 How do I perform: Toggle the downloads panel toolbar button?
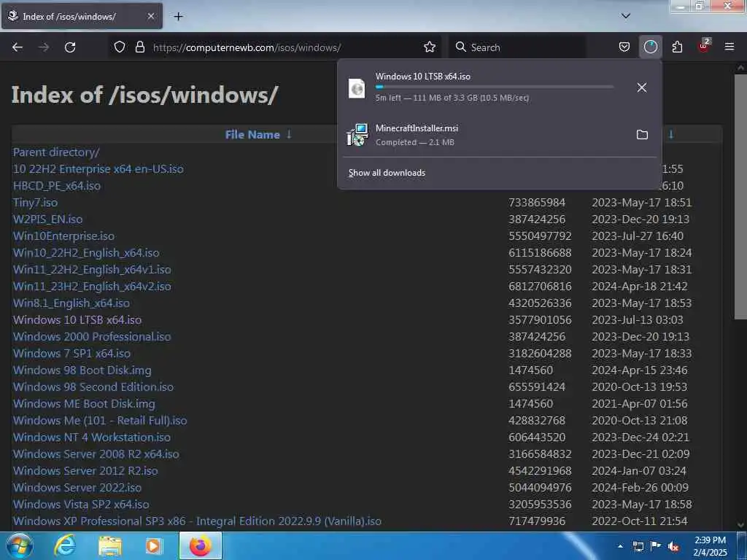pyautogui.click(x=650, y=47)
